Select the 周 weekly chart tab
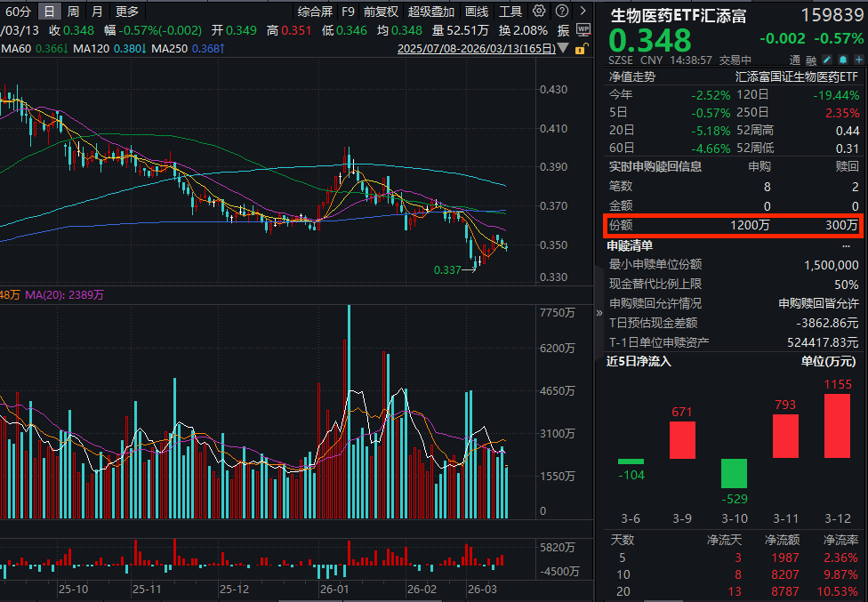Image resolution: width=868 pixels, height=602 pixels. tap(73, 12)
